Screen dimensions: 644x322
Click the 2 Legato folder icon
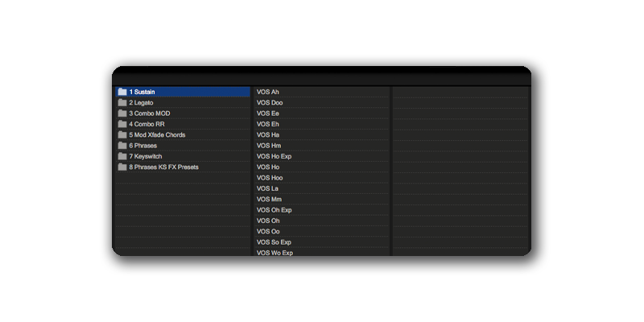coord(122,102)
